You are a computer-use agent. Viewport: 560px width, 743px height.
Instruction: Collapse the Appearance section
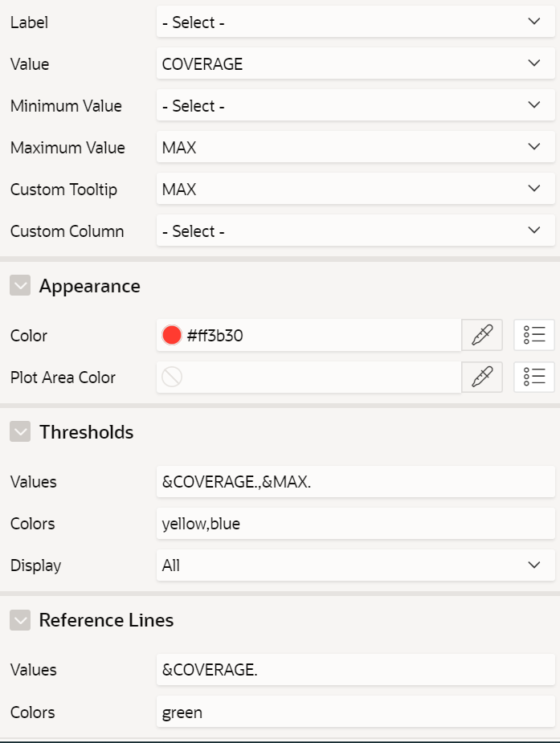click(20, 286)
